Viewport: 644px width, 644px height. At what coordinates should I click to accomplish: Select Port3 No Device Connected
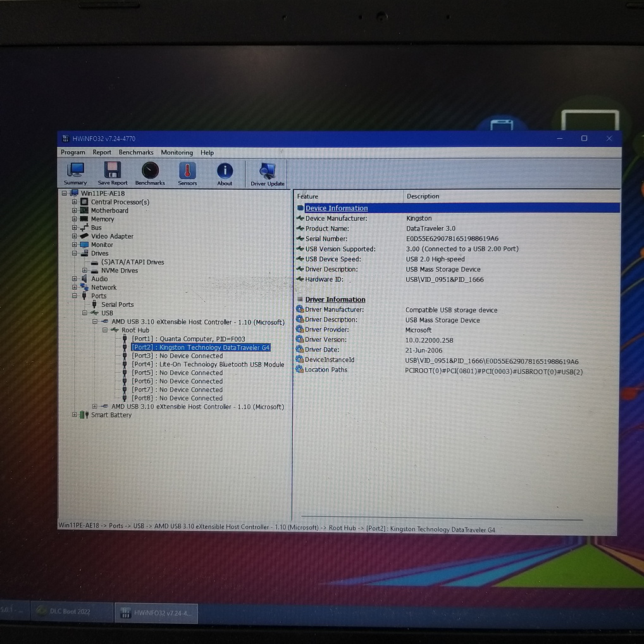(177, 356)
